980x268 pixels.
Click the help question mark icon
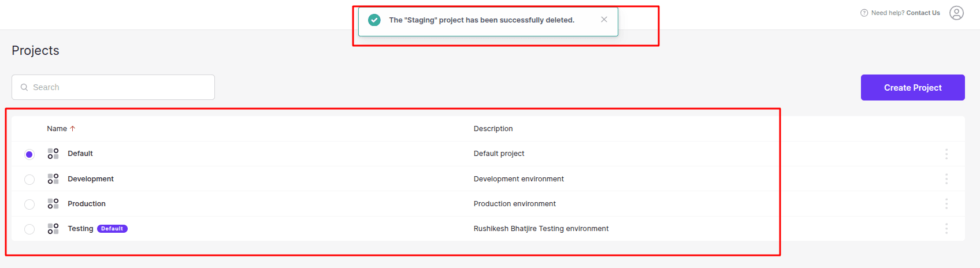(864, 13)
